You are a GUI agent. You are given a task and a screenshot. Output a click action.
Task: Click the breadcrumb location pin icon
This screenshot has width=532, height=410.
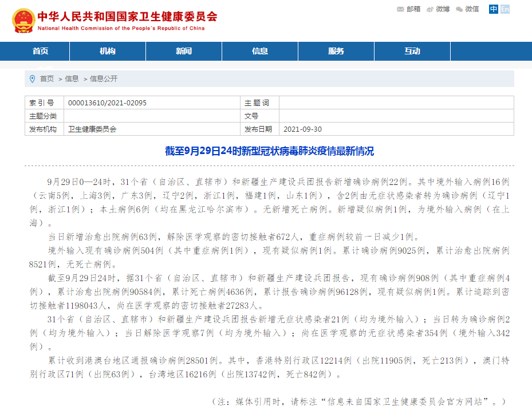(33, 79)
